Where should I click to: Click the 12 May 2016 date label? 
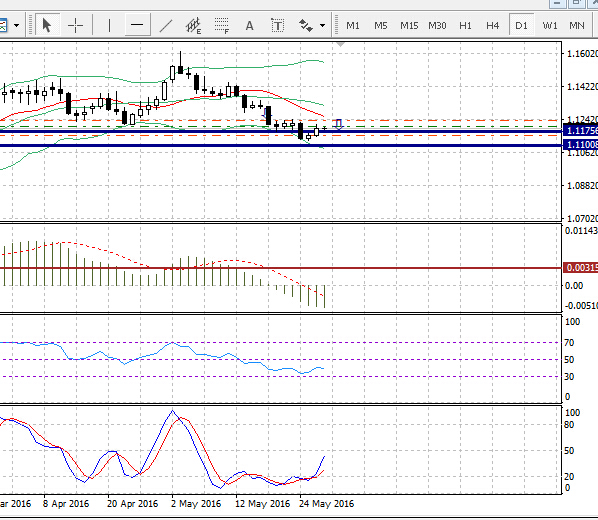(262, 504)
